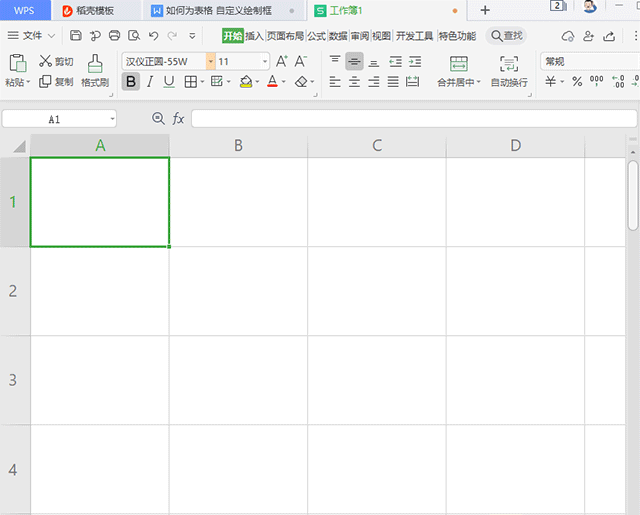The width and height of the screenshot is (640, 515).
Task: Click the Cut scissors icon
Action: coord(45,61)
